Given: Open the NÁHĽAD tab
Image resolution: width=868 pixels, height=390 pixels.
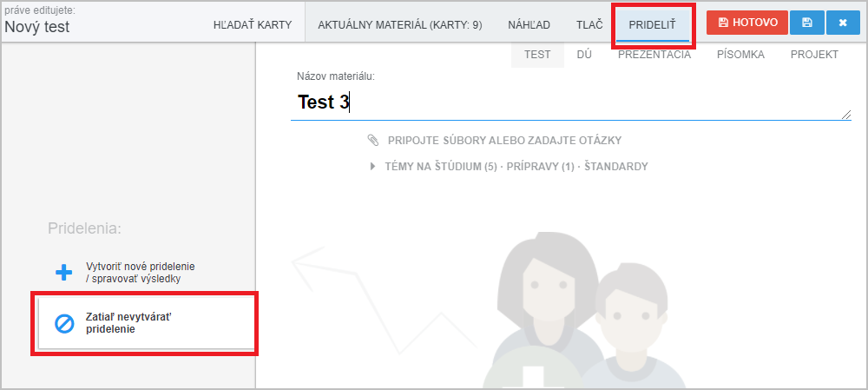Looking at the screenshot, I should tap(529, 25).
